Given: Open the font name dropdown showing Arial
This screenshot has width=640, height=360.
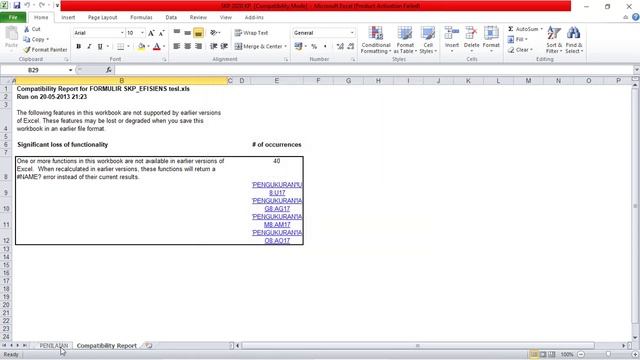Looking at the screenshot, I should click(x=122, y=33).
